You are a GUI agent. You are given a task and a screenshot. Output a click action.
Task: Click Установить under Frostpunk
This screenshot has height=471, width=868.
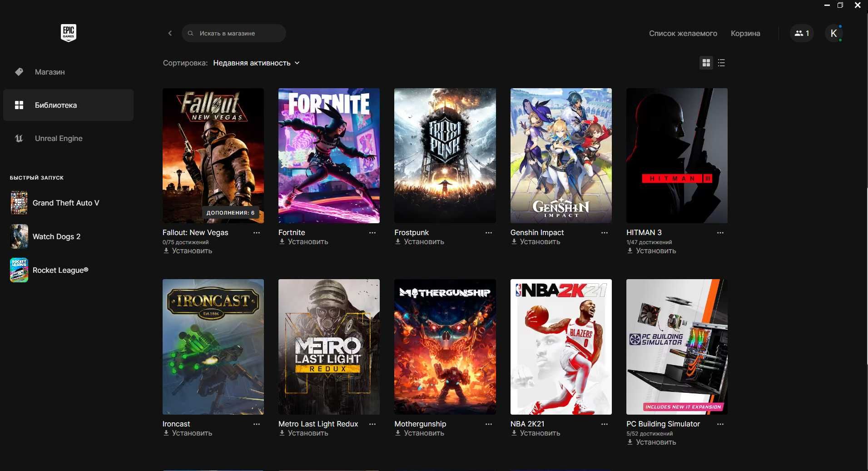[x=420, y=242]
